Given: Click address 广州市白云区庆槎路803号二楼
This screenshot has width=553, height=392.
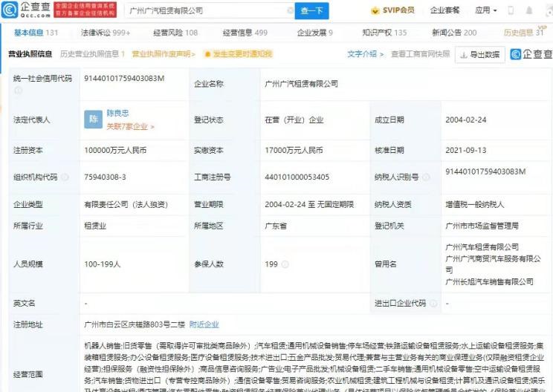Looking at the screenshot, I should pyautogui.click(x=135, y=324).
